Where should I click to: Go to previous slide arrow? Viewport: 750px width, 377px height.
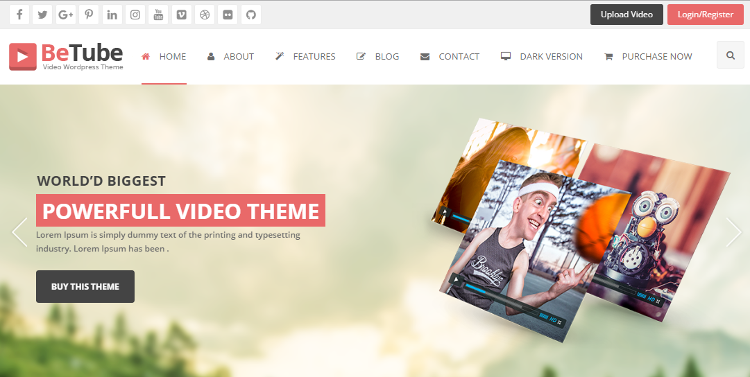click(20, 233)
